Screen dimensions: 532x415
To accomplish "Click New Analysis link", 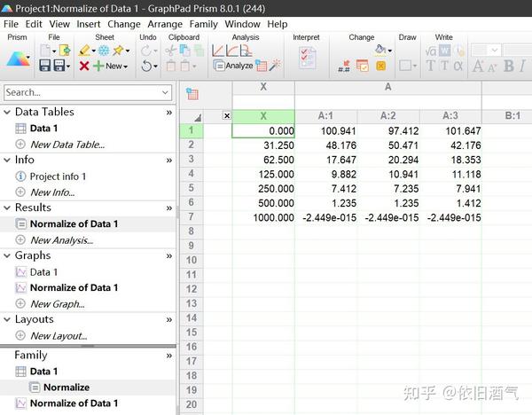I will coord(62,240).
